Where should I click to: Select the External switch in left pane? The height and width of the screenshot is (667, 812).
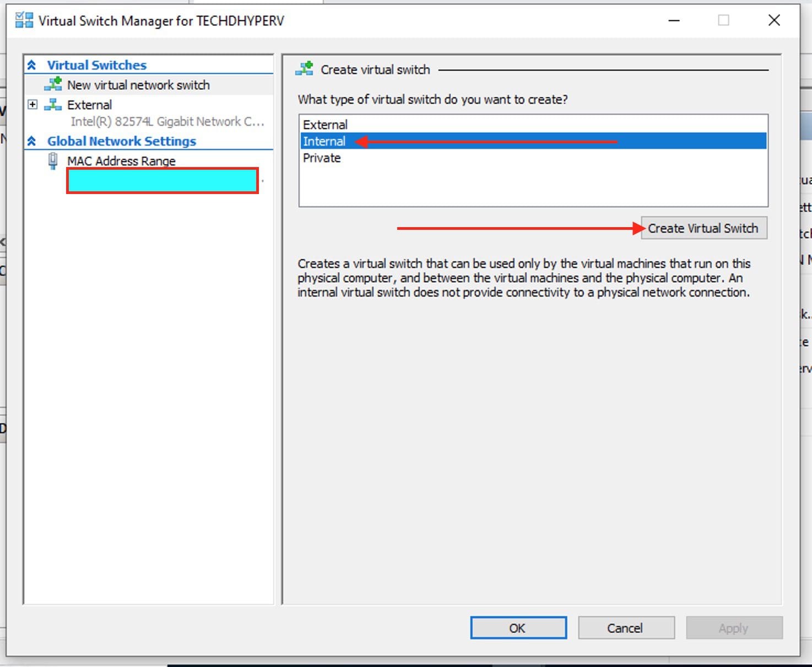[x=89, y=105]
